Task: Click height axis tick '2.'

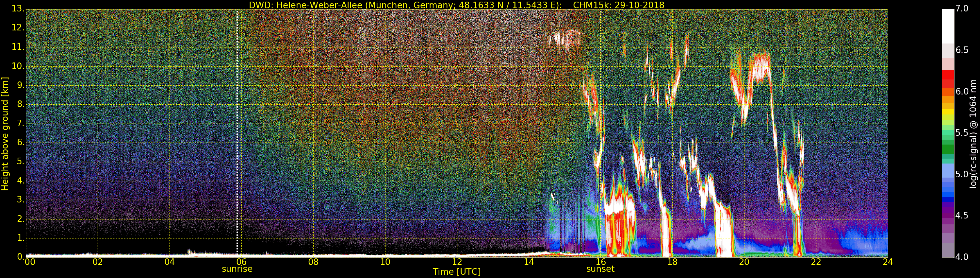Action: point(20,218)
